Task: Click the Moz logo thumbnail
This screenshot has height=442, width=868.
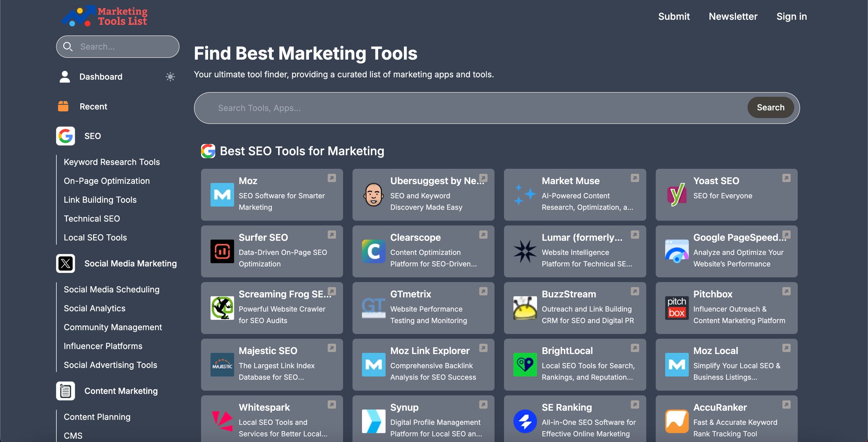Action: pyautogui.click(x=222, y=195)
